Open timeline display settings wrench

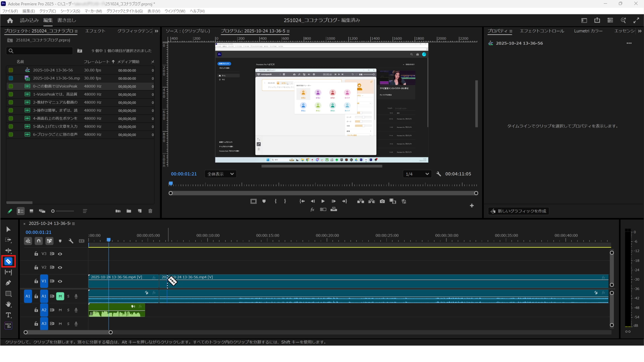[71, 241]
